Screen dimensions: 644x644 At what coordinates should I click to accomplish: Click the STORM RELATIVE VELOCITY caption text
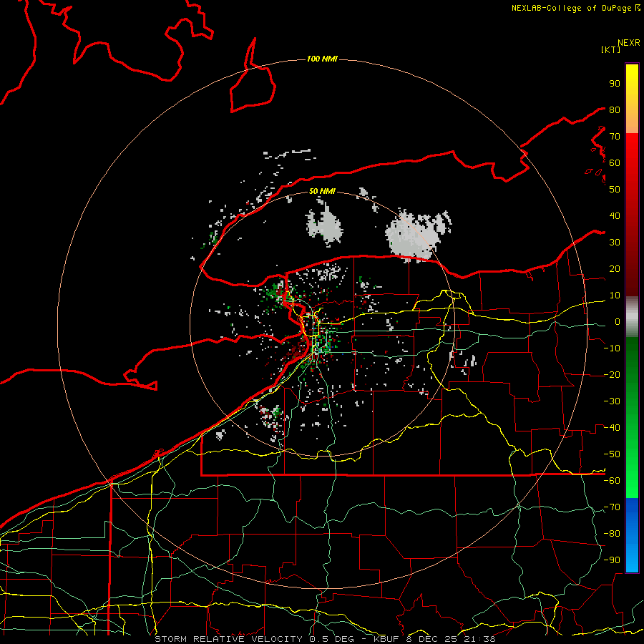(228, 639)
